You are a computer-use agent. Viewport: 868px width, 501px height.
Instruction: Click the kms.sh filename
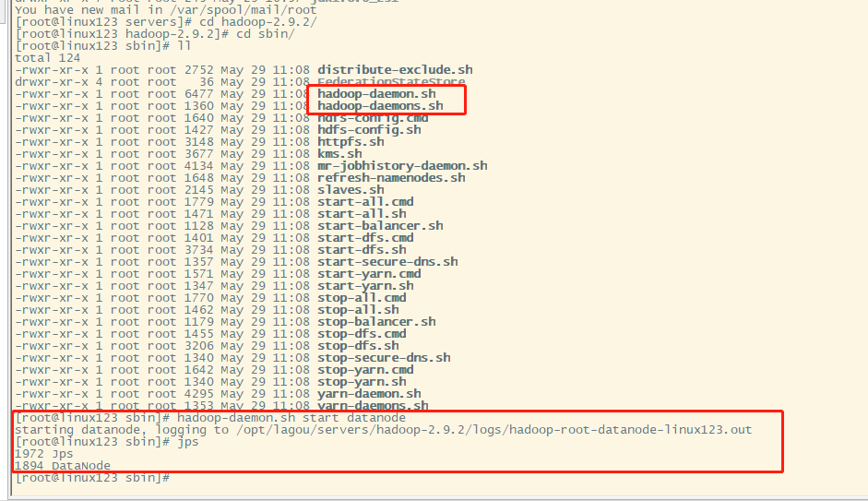(x=339, y=154)
